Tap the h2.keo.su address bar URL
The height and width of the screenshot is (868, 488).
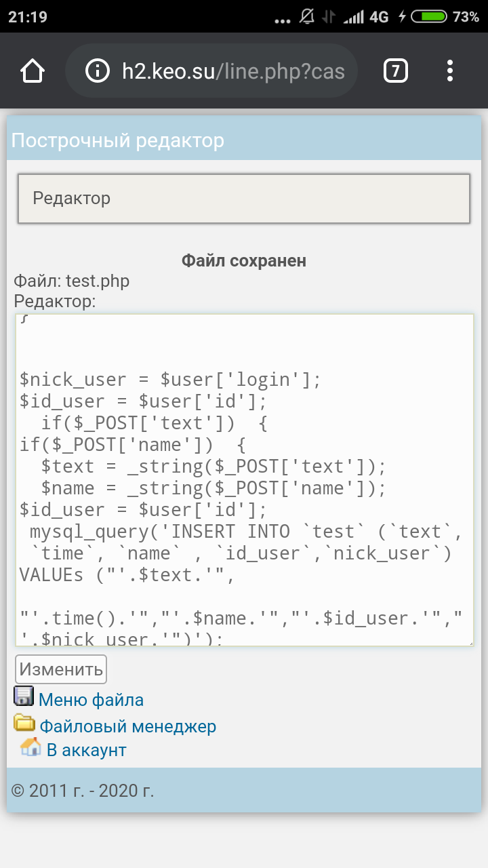(x=232, y=71)
